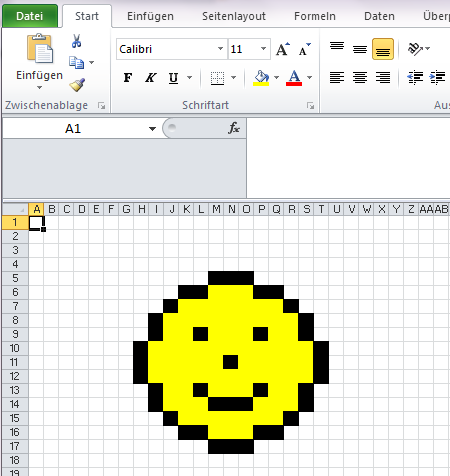Toggle highlighted bottom vertical alignment

click(383, 49)
